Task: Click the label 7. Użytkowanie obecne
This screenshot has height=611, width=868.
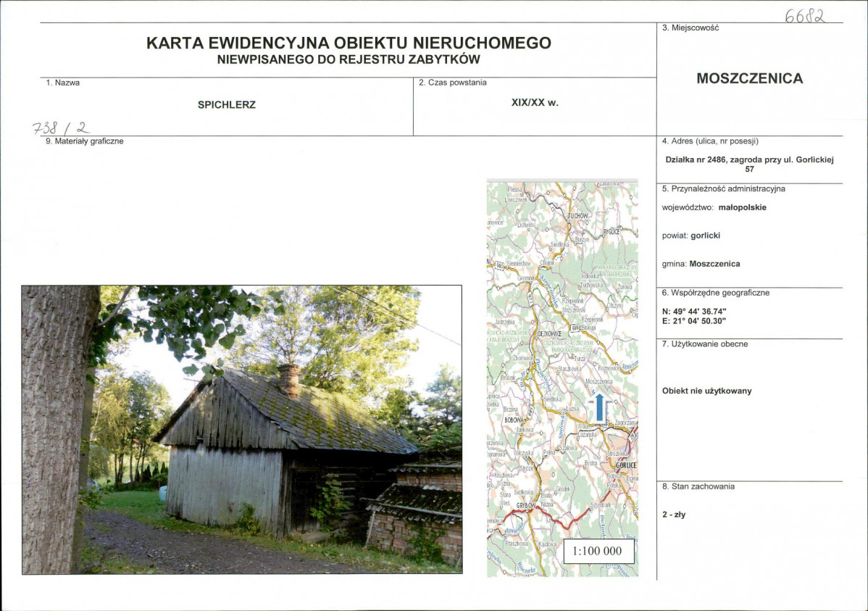Action: click(705, 344)
